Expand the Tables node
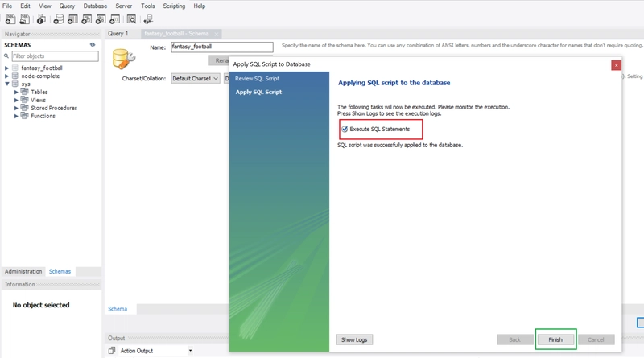644x358 pixels. coord(16,92)
